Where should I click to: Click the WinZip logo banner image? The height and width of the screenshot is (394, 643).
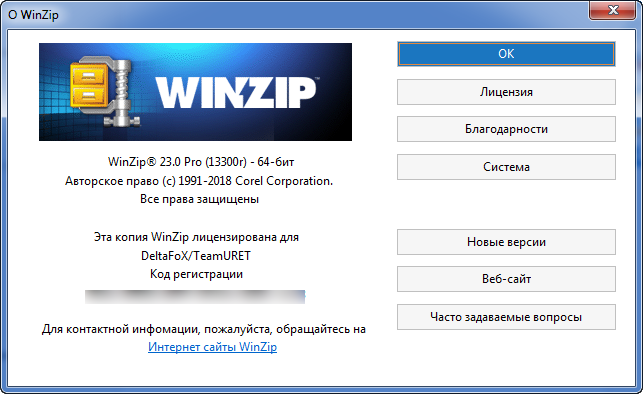click(x=195, y=92)
